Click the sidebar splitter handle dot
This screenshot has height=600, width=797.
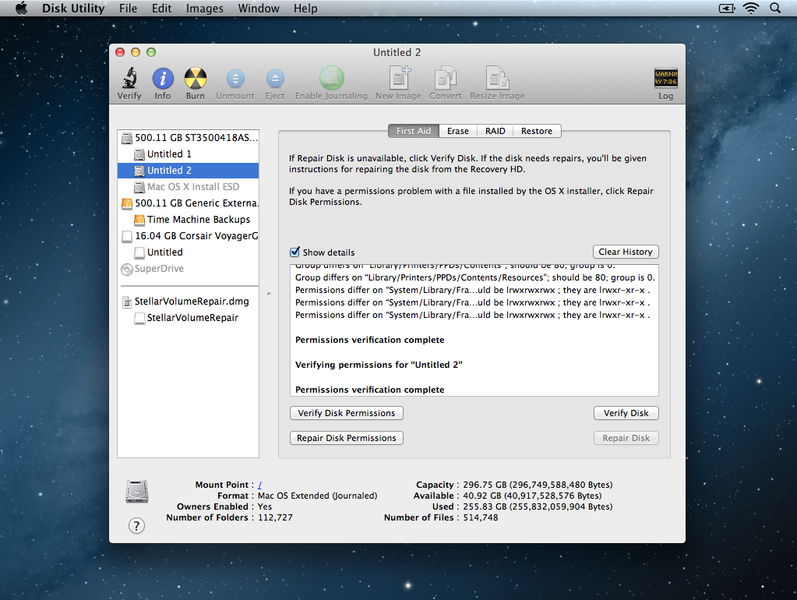coord(269,293)
